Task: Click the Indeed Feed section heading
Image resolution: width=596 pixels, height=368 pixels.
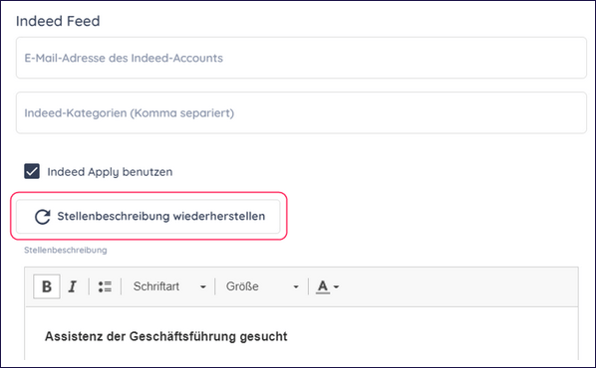Action: coord(58,21)
